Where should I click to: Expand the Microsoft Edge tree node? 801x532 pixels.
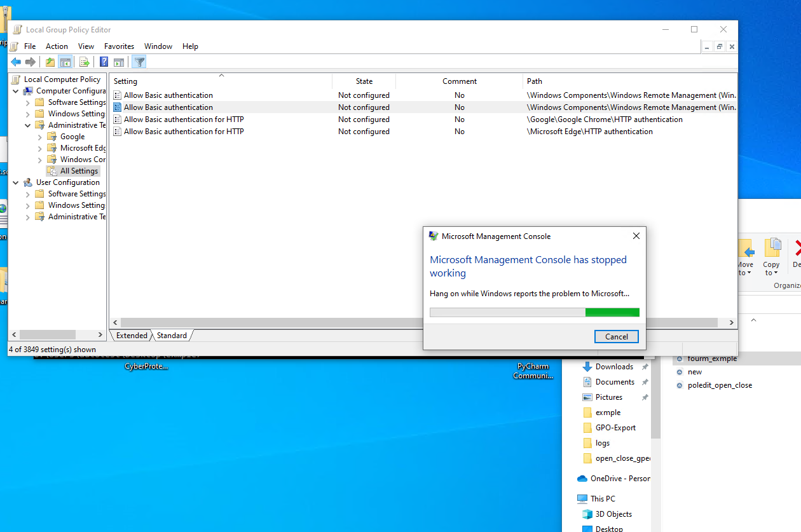tap(39, 148)
